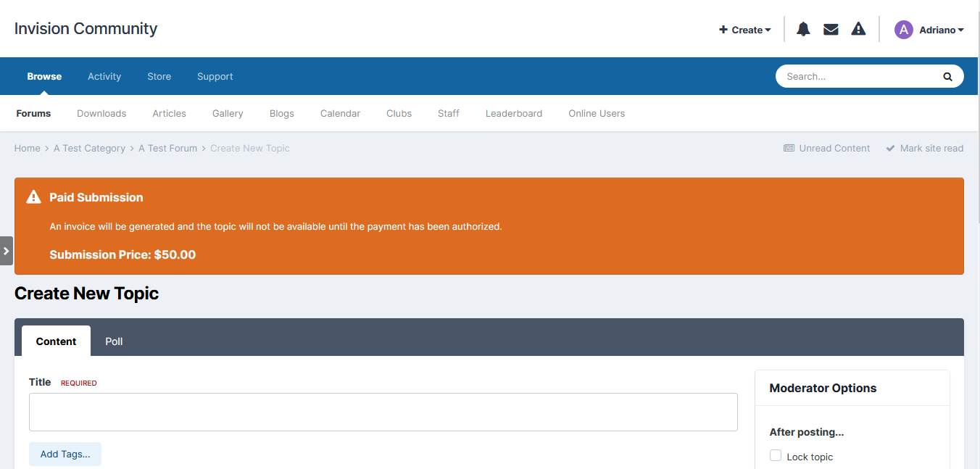The image size is (980, 469).
Task: Click the Unread Content link
Action: (x=826, y=148)
